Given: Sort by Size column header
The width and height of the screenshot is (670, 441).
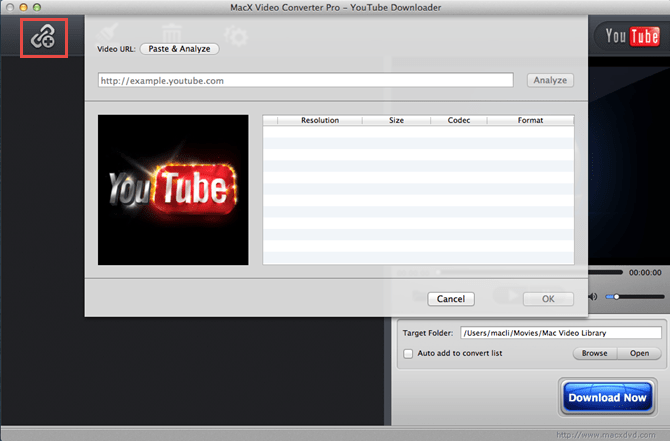Looking at the screenshot, I should (397, 120).
